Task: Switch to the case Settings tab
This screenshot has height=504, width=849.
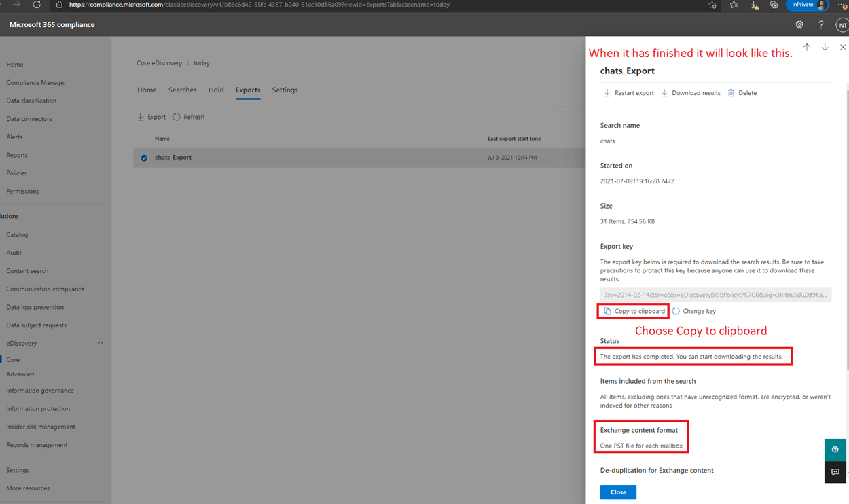Action: [x=285, y=90]
